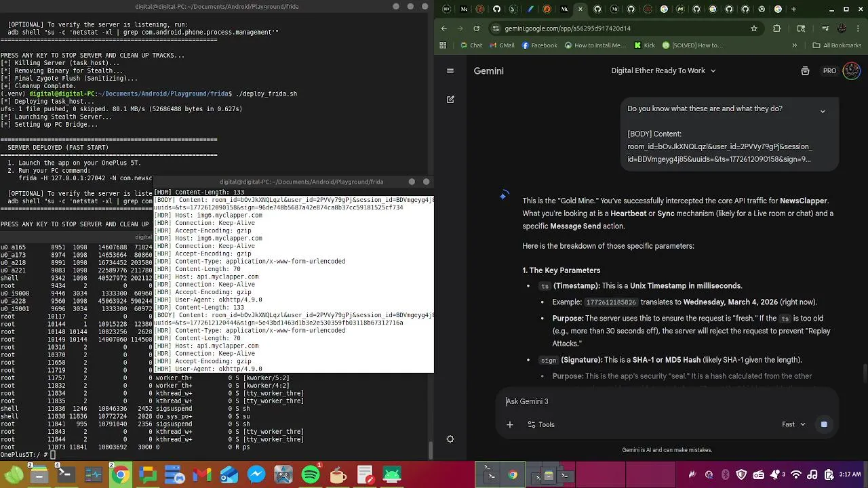Bookmark this page with star icon
Screen dimensions: 868x488
pos(753,28)
